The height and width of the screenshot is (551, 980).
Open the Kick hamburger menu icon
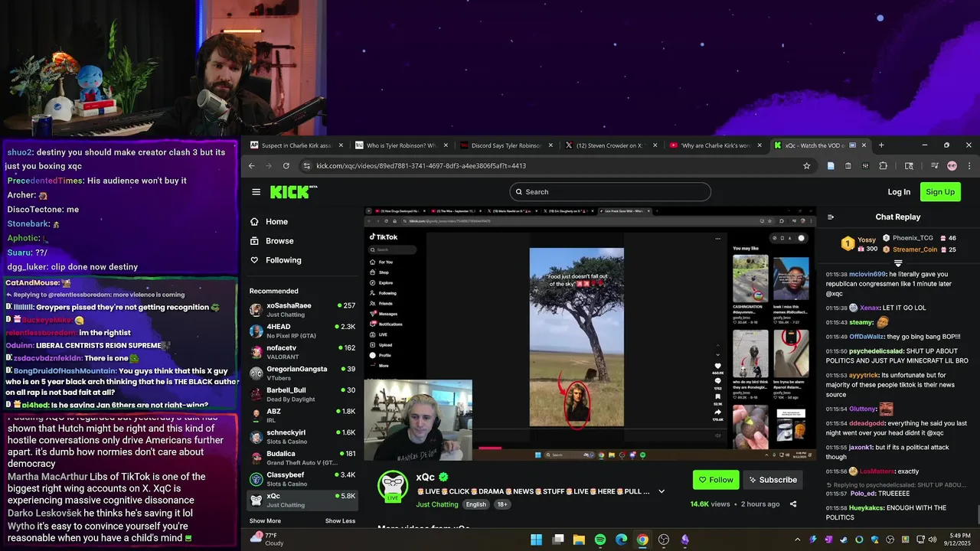click(x=256, y=192)
